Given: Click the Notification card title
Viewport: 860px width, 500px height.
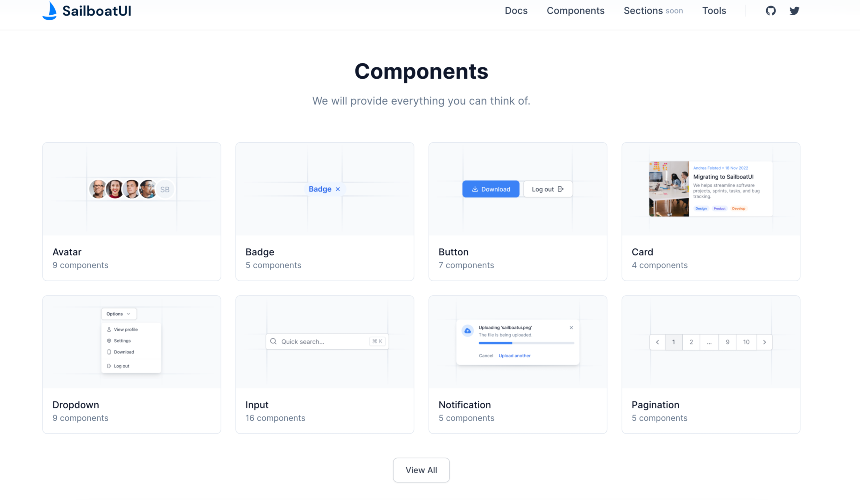Looking at the screenshot, I should (465, 405).
